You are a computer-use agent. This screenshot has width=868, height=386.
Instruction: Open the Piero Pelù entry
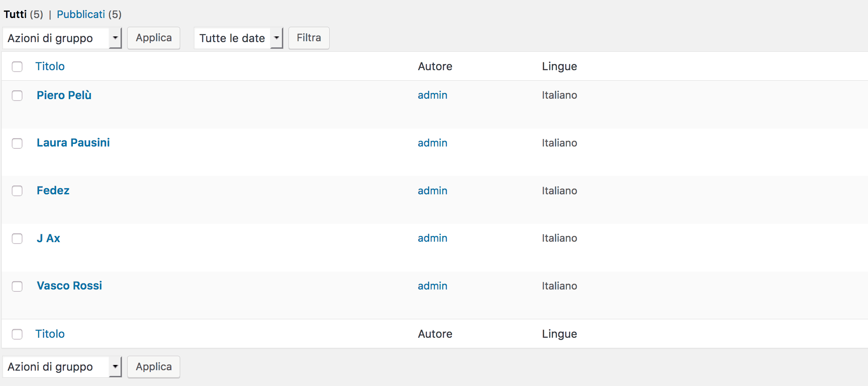[64, 95]
